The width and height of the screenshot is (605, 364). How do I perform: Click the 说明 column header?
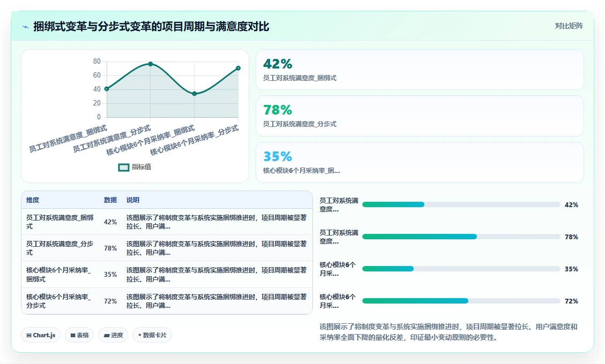pyautogui.click(x=133, y=200)
